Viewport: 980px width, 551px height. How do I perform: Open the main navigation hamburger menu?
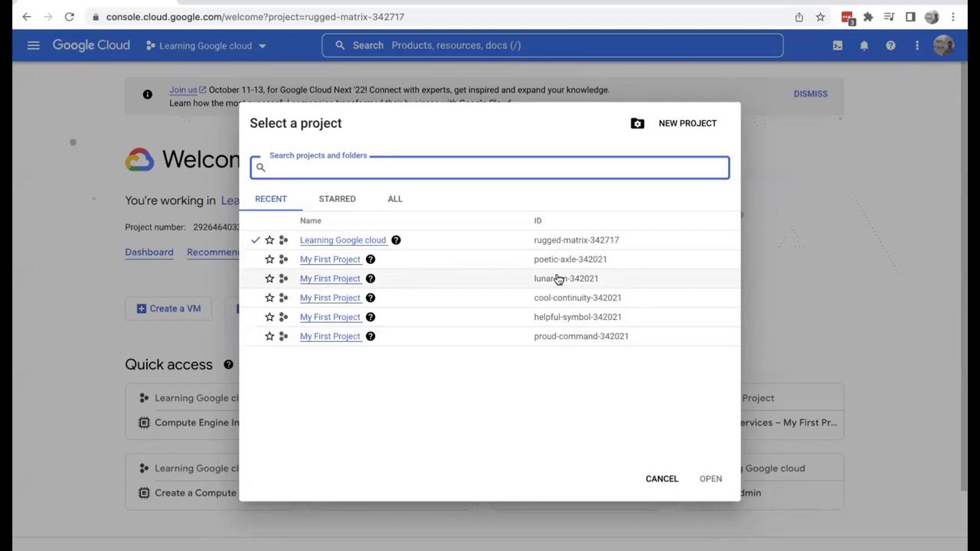point(33,45)
